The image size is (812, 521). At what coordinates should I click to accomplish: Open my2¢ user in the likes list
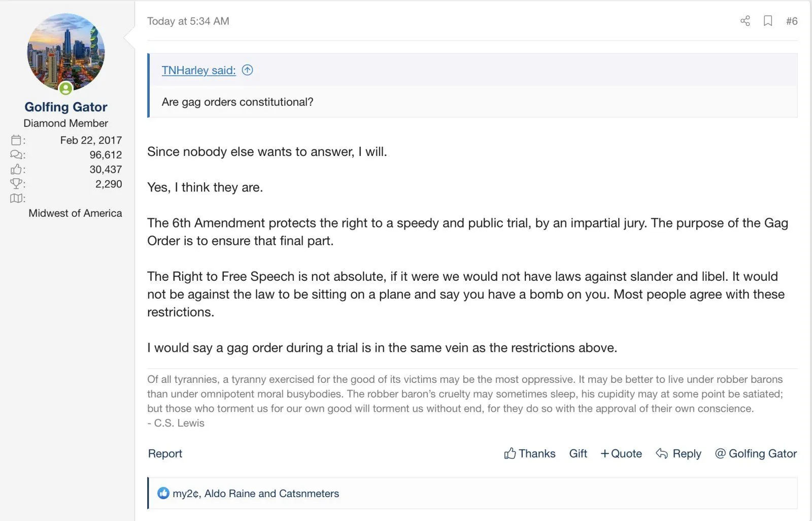[186, 494]
